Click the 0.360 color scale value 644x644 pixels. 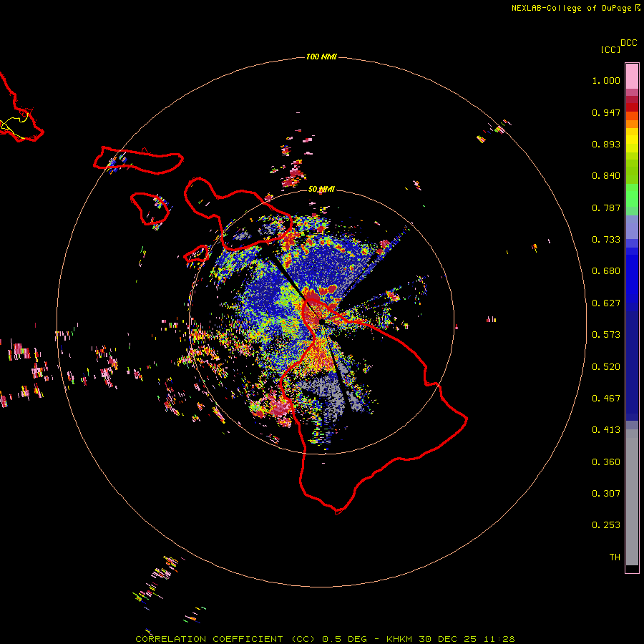click(606, 462)
